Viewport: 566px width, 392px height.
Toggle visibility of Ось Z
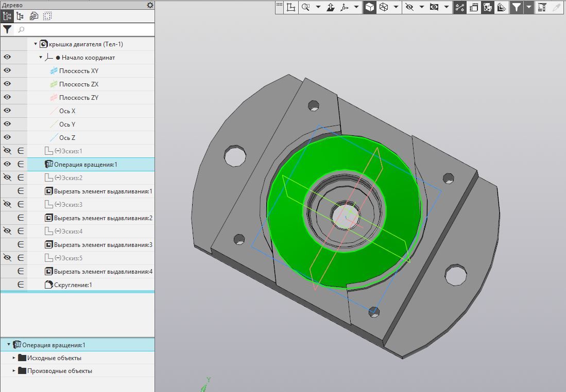[x=7, y=138]
